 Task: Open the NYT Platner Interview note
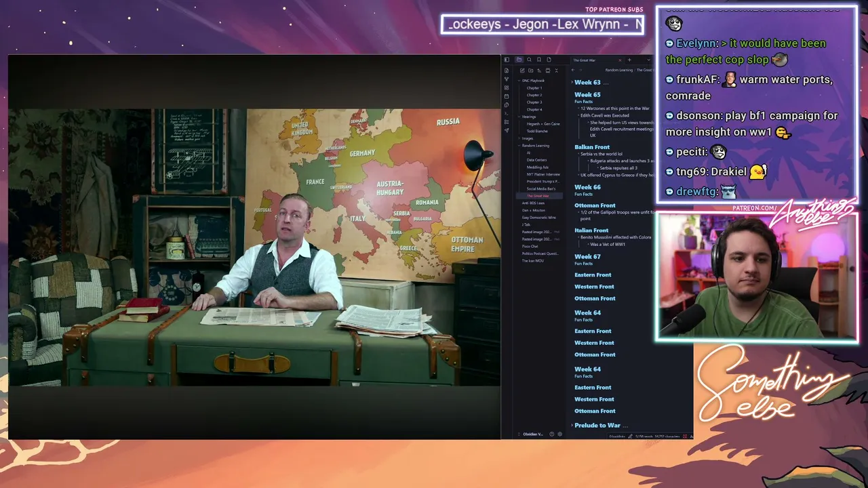tap(543, 174)
